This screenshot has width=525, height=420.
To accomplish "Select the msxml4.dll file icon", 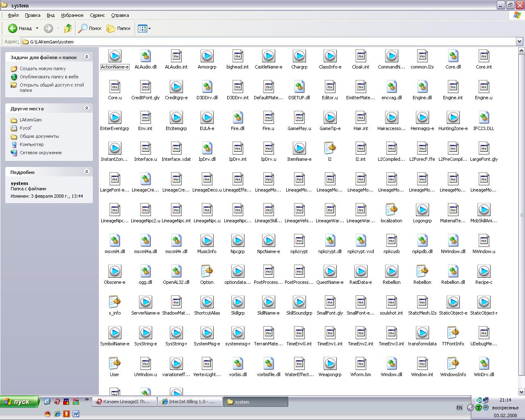I will click(115, 240).
